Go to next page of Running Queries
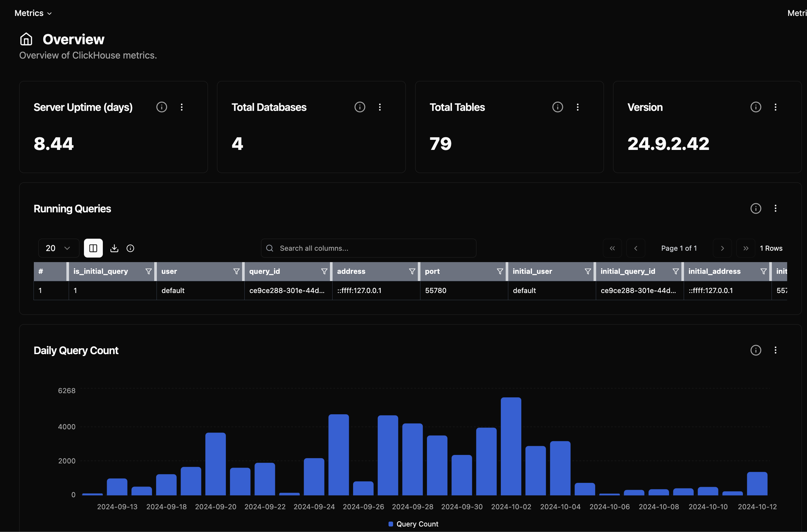Screen dimensions: 807x532 (x=722, y=248)
